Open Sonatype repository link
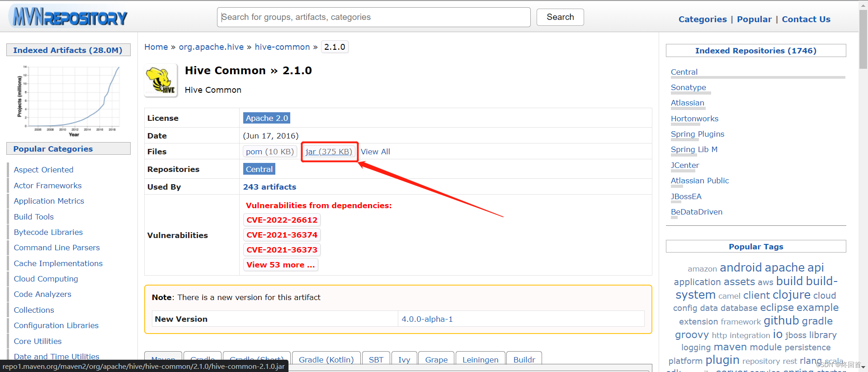 click(688, 87)
